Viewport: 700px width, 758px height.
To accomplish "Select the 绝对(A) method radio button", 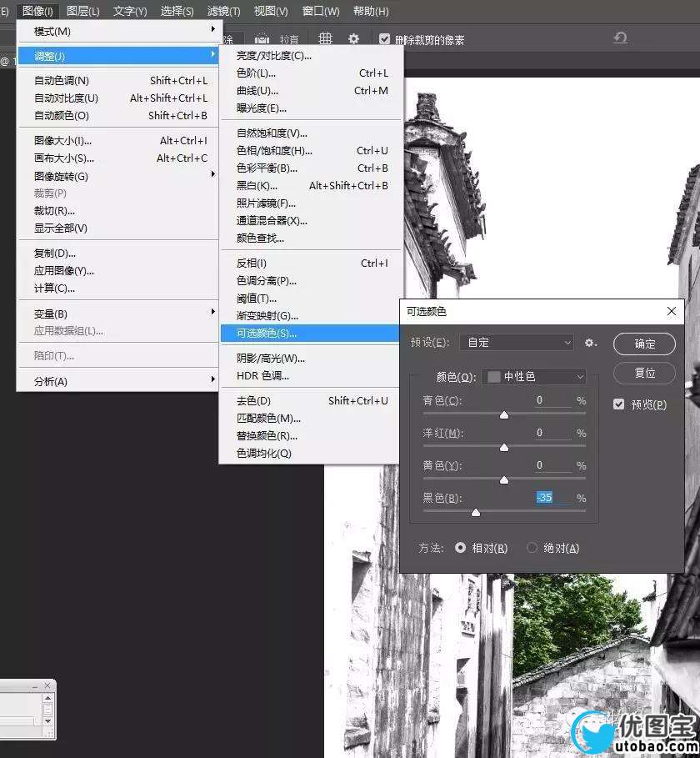I will pyautogui.click(x=532, y=548).
